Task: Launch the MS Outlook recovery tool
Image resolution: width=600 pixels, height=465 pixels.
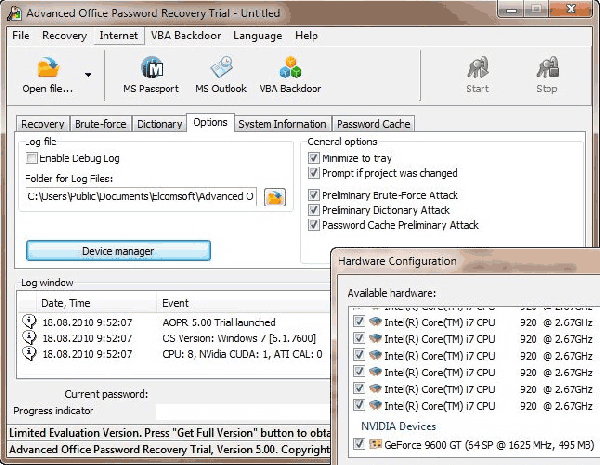Action: pos(221,68)
